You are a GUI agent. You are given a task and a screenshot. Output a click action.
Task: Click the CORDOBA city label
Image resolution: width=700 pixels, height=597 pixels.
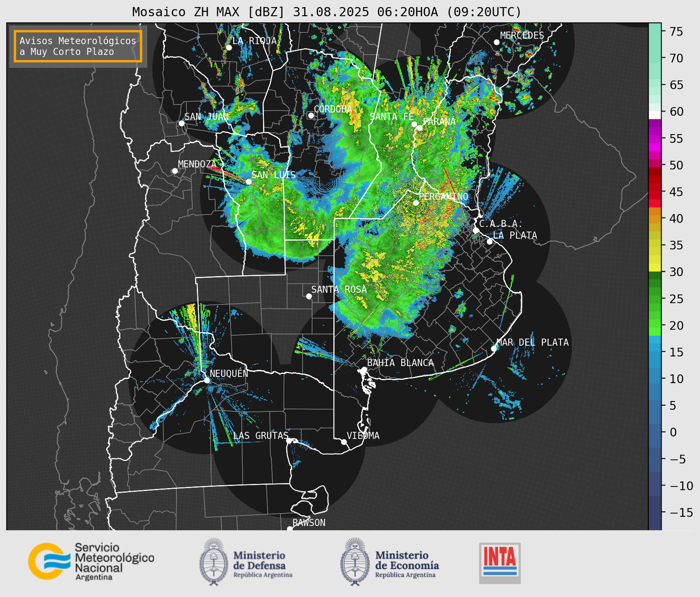tap(333, 109)
